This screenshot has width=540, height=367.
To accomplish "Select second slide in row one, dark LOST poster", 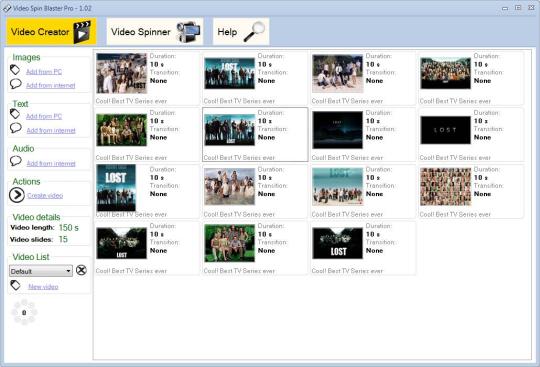I will pos(229,73).
